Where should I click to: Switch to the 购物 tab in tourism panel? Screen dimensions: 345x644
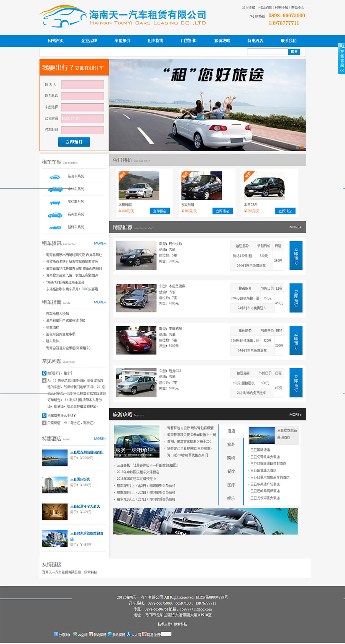click(231, 458)
